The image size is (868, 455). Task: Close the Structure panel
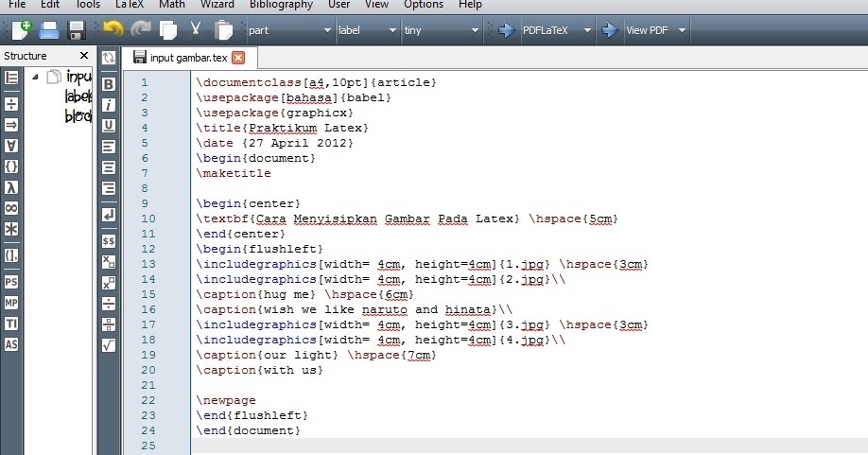[x=84, y=56]
